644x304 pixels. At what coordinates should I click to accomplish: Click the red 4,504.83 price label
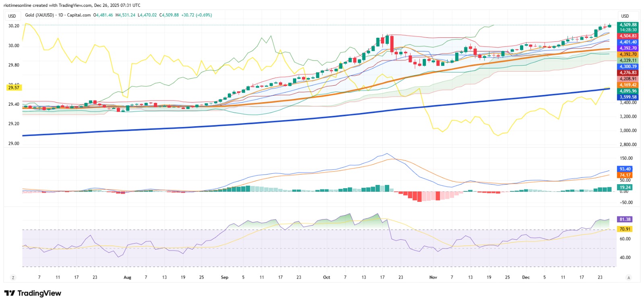click(628, 36)
